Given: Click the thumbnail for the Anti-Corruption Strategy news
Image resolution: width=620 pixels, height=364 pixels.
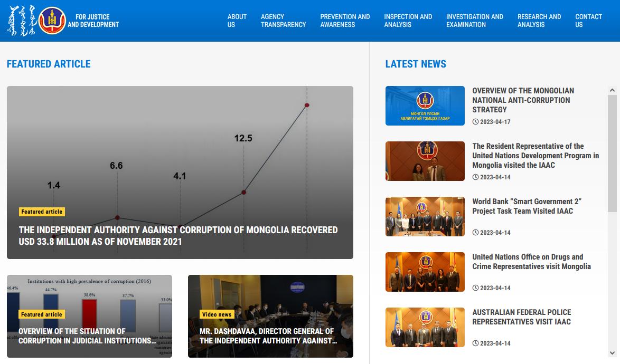Looking at the screenshot, I should (x=425, y=106).
